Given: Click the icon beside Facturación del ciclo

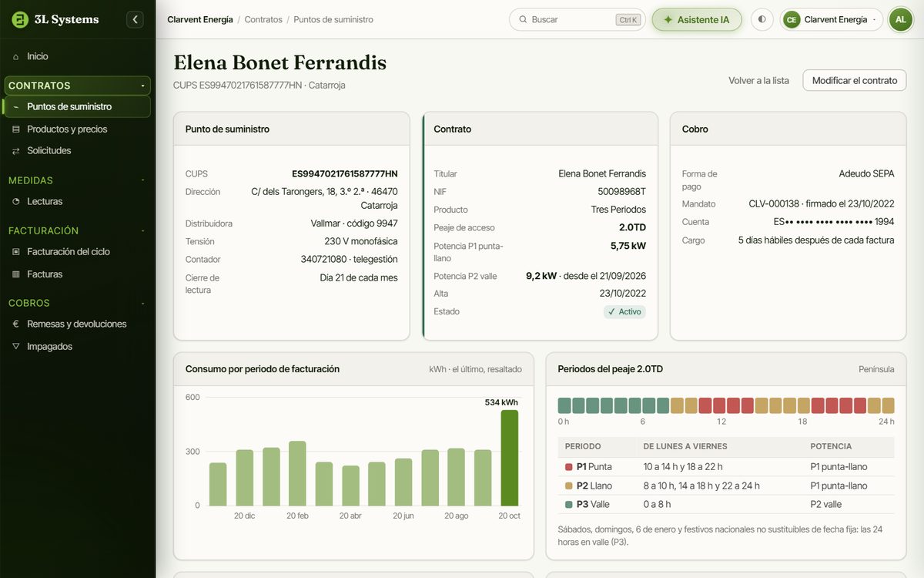Looking at the screenshot, I should 16,252.
